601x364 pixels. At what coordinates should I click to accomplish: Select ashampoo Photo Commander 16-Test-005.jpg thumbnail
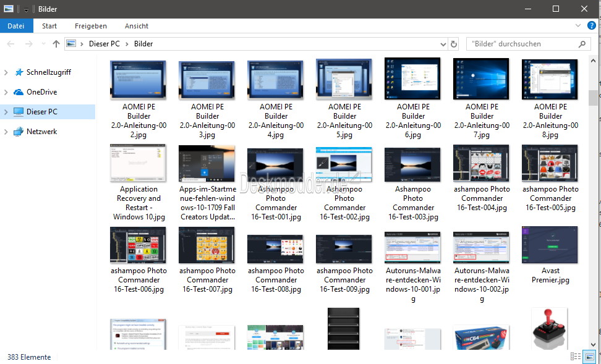[x=550, y=163]
